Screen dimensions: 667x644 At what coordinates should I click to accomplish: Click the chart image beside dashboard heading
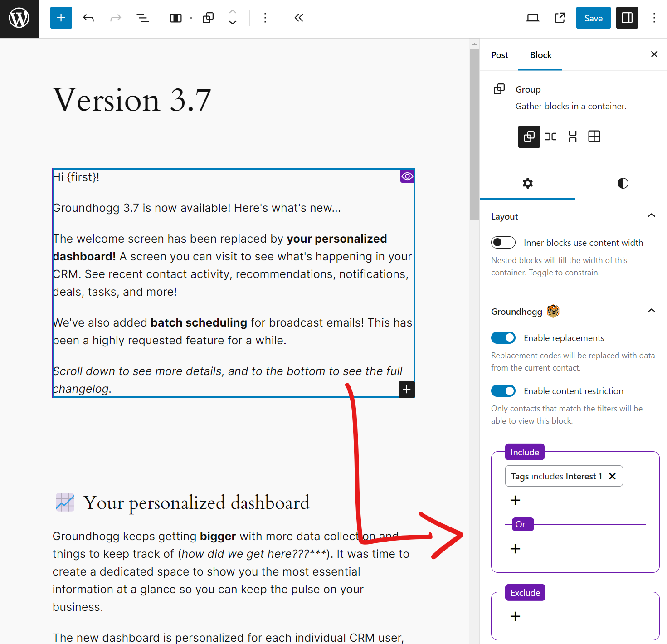(x=65, y=502)
